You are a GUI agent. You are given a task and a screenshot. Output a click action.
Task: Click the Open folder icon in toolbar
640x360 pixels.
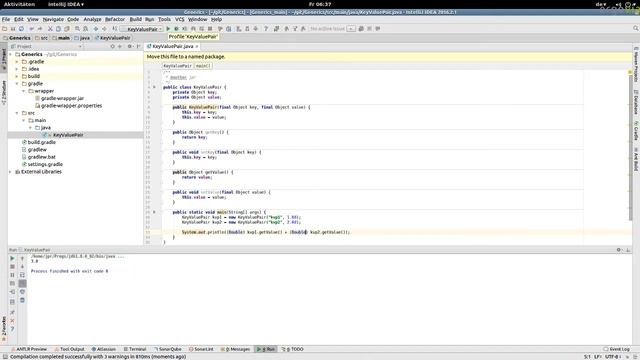click(x=4, y=29)
